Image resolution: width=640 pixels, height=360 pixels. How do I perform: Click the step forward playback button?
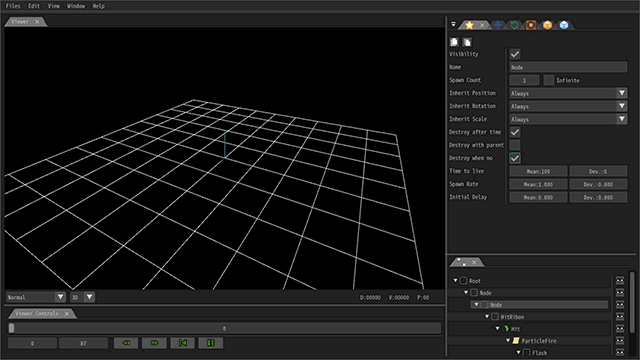(154, 343)
